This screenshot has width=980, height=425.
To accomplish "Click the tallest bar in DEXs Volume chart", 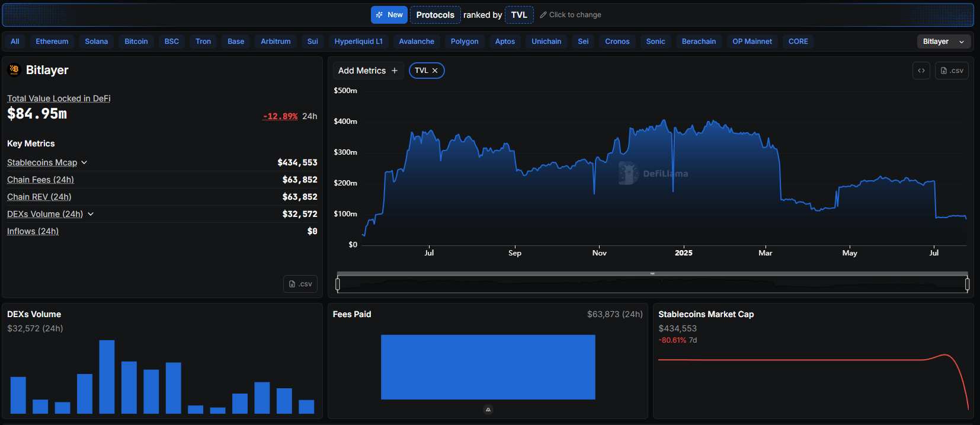I will tap(107, 376).
